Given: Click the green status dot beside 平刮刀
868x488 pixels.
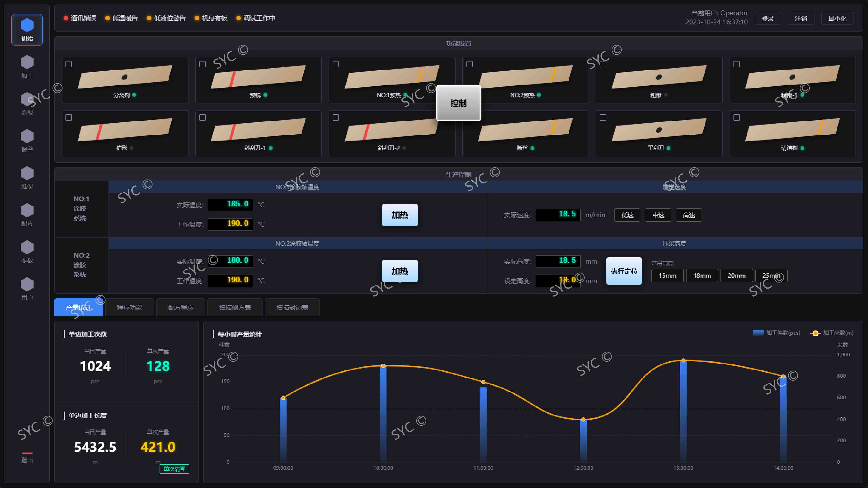Looking at the screenshot, I should [x=669, y=148].
